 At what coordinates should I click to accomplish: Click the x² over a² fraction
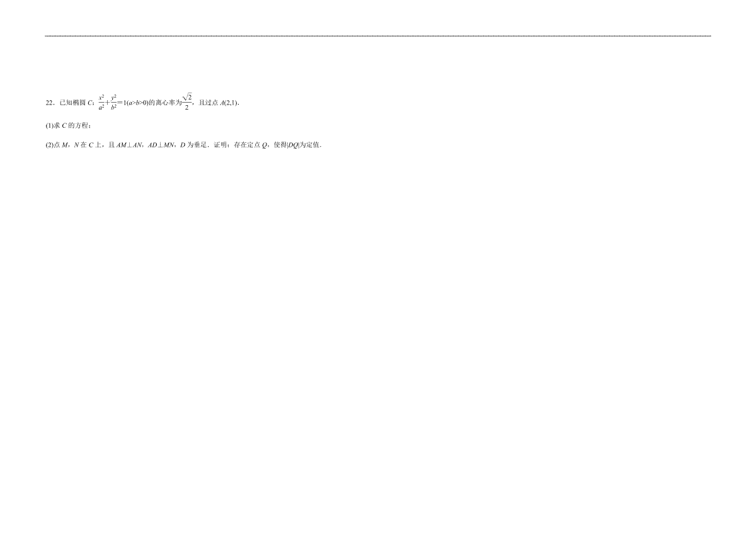point(101,102)
